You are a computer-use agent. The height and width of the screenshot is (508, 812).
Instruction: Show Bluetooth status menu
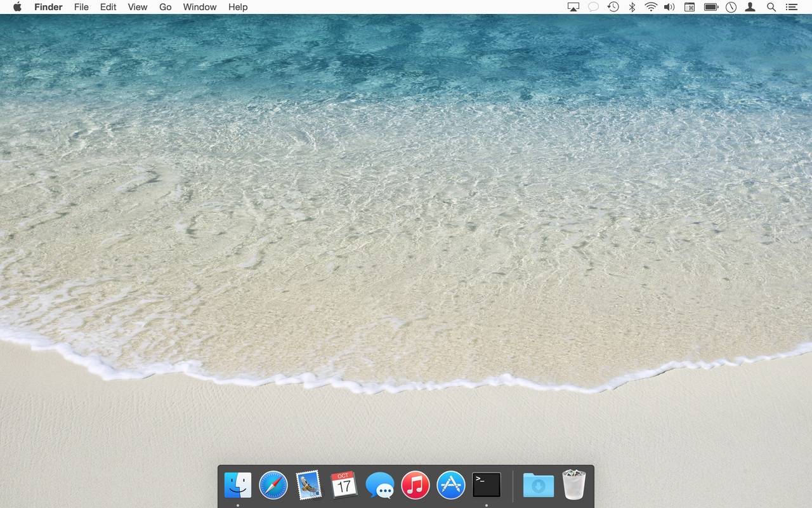(632, 7)
